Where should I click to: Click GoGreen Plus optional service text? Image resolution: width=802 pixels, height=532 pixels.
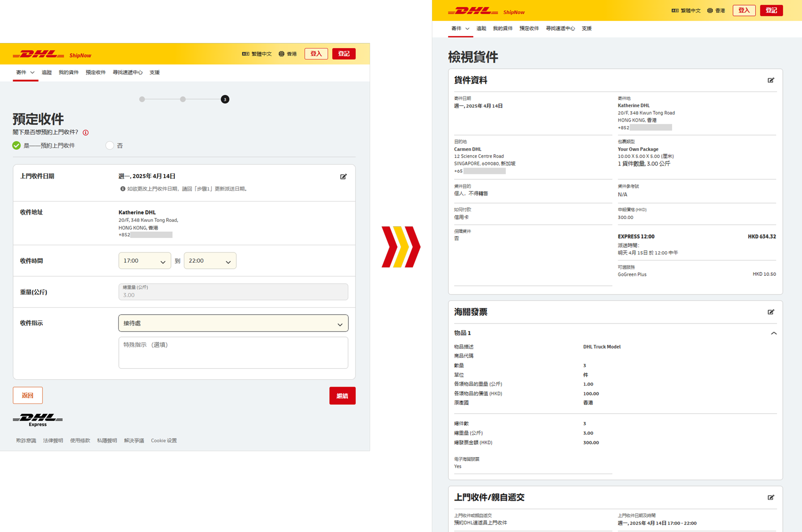[x=632, y=274]
